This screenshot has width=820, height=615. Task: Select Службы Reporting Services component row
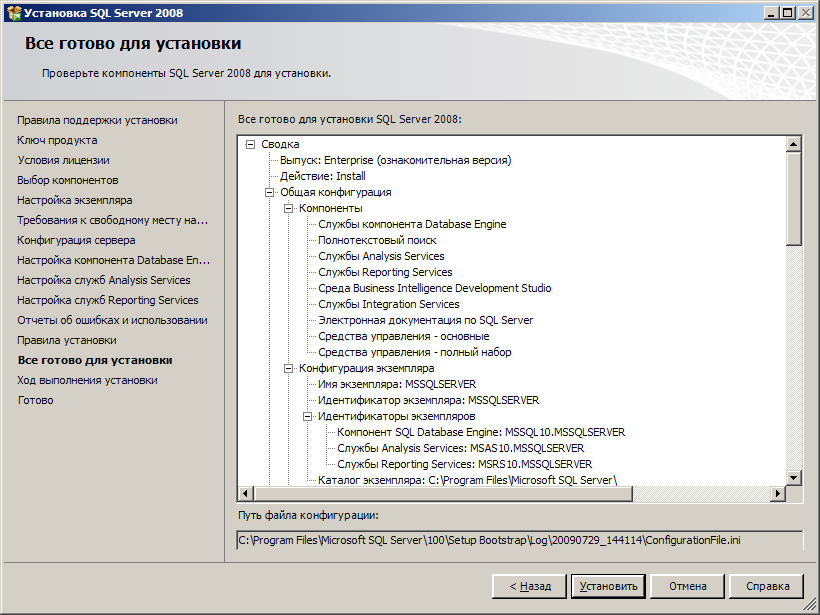385,272
